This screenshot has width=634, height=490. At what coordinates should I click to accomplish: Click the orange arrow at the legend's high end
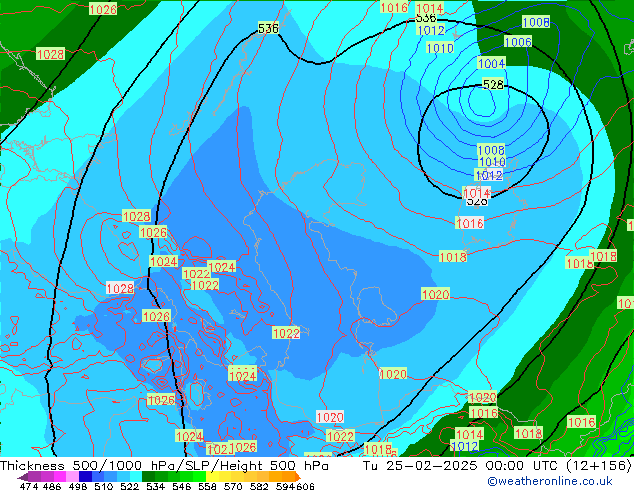click(x=298, y=477)
